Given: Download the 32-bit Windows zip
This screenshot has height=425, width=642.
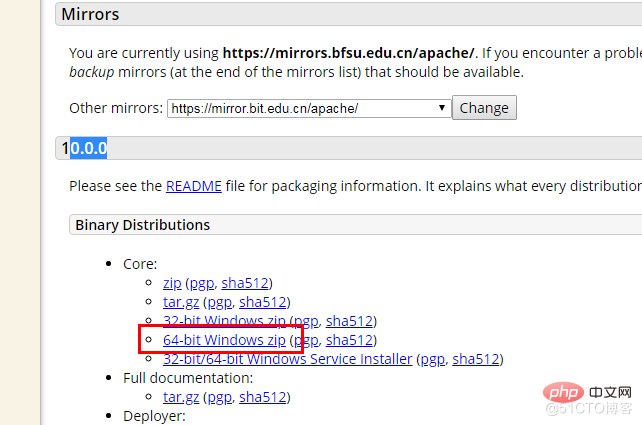Looking at the screenshot, I should pyautogui.click(x=224, y=321).
